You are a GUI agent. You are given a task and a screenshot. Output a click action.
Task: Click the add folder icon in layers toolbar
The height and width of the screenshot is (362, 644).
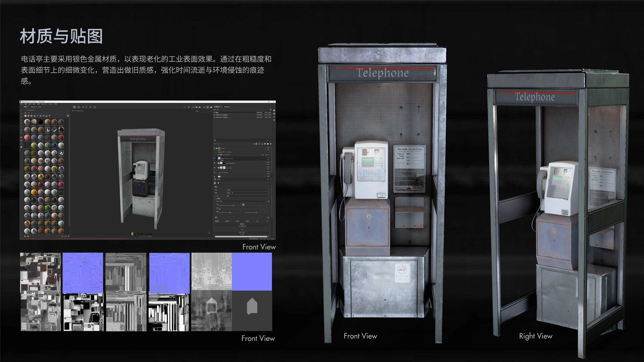pos(268,144)
